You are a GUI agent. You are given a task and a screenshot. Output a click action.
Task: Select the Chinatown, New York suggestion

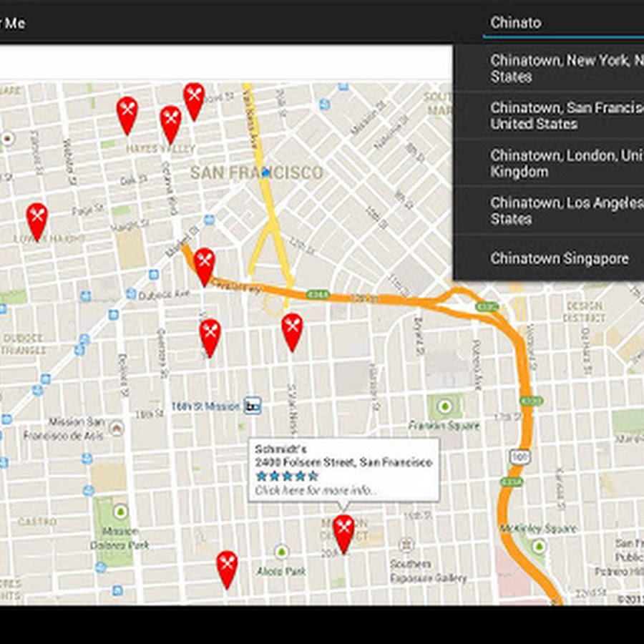click(549, 69)
